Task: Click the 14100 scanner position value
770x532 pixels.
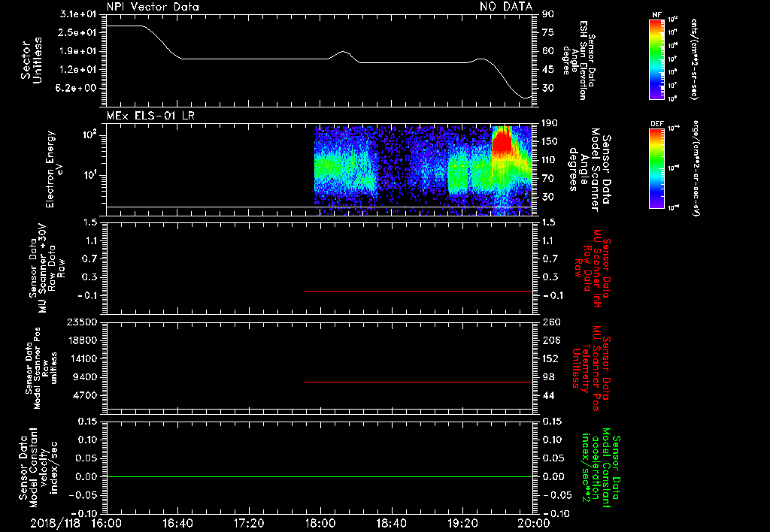Action: click(x=81, y=358)
